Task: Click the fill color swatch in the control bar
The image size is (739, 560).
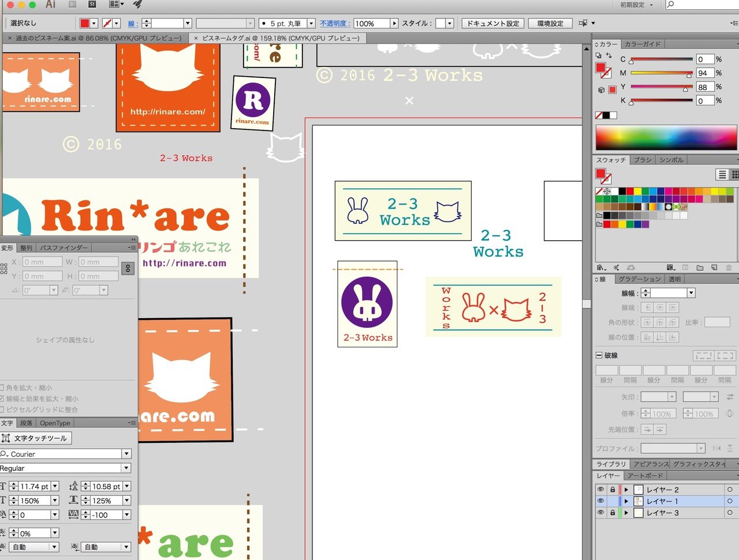Action: [x=85, y=23]
